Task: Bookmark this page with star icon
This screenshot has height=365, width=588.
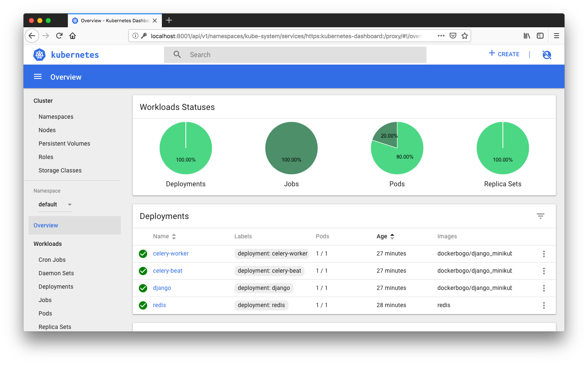Action: tap(465, 36)
